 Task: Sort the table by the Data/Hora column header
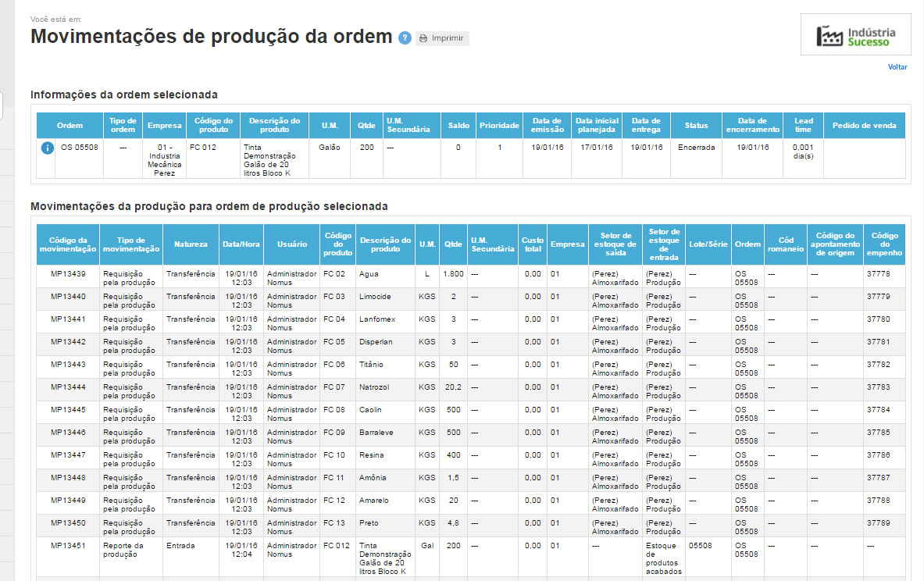[241, 244]
